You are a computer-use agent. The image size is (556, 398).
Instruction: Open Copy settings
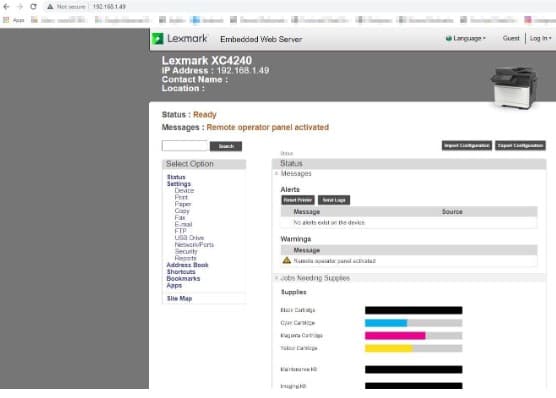coord(182,211)
